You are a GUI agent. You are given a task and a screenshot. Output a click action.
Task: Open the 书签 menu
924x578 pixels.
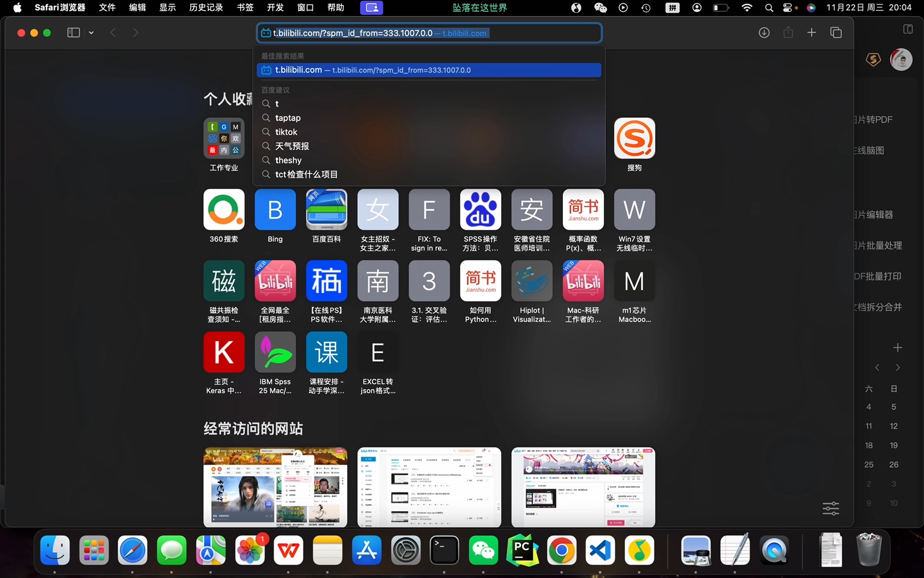click(245, 7)
